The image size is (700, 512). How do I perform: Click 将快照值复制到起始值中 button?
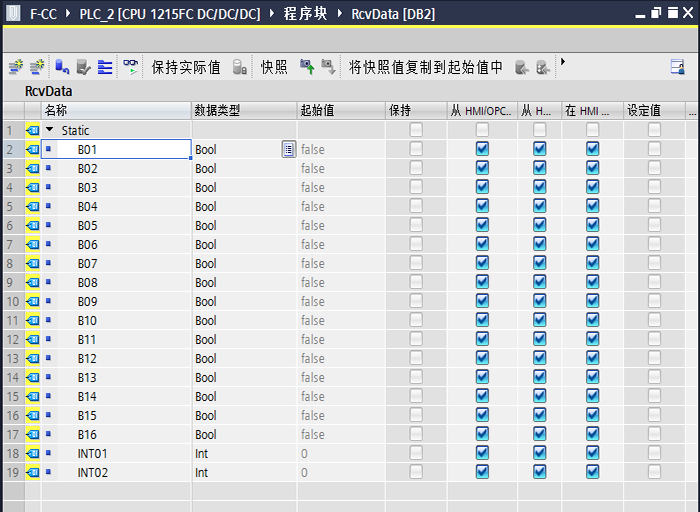pyautogui.click(x=425, y=67)
